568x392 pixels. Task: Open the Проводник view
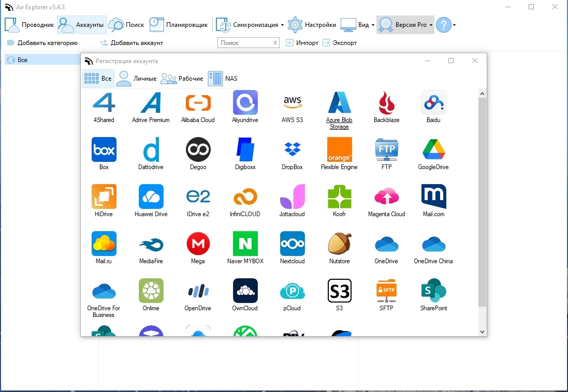pyautogui.click(x=30, y=25)
